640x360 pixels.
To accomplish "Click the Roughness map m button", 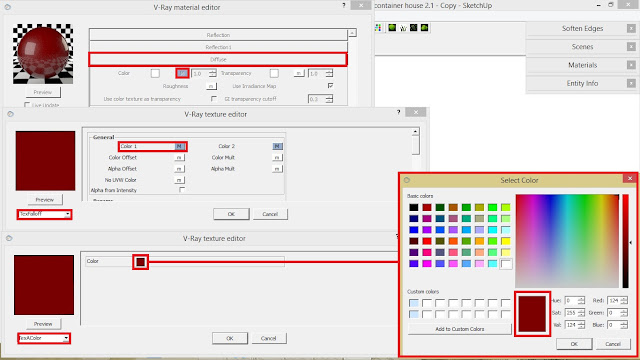I will [x=211, y=86].
